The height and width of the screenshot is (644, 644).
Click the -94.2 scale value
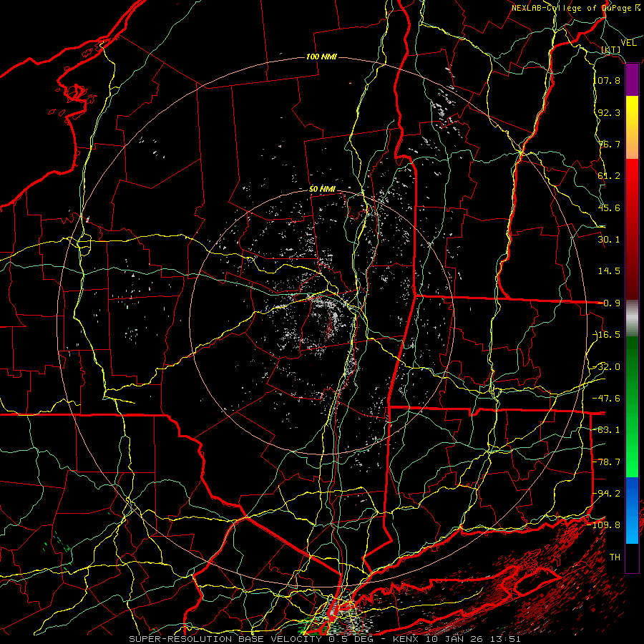pos(607,494)
